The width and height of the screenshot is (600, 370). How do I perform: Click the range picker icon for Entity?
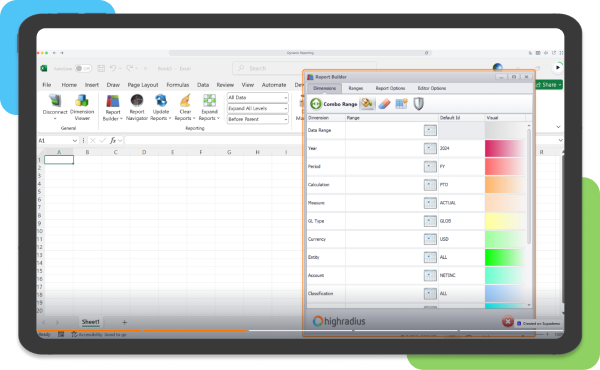tap(430, 257)
